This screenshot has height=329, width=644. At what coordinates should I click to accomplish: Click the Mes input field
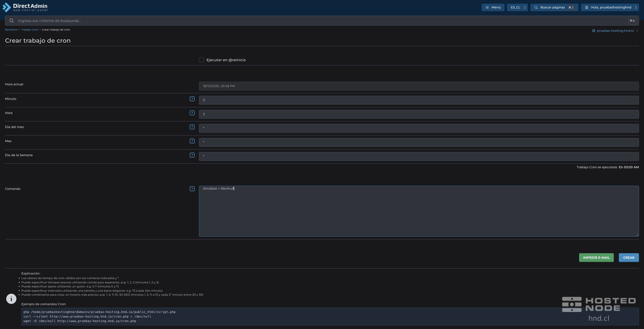click(419, 142)
